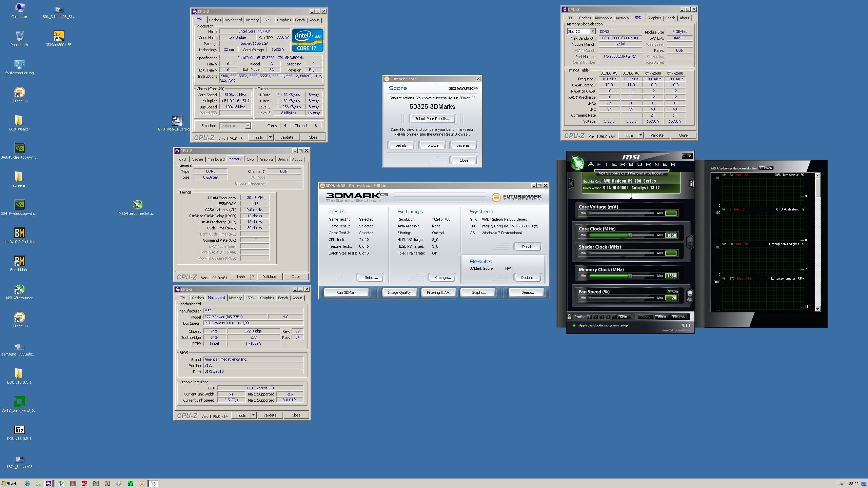
Task: Click Submit Your Results in 3DMark Score
Action: point(432,119)
